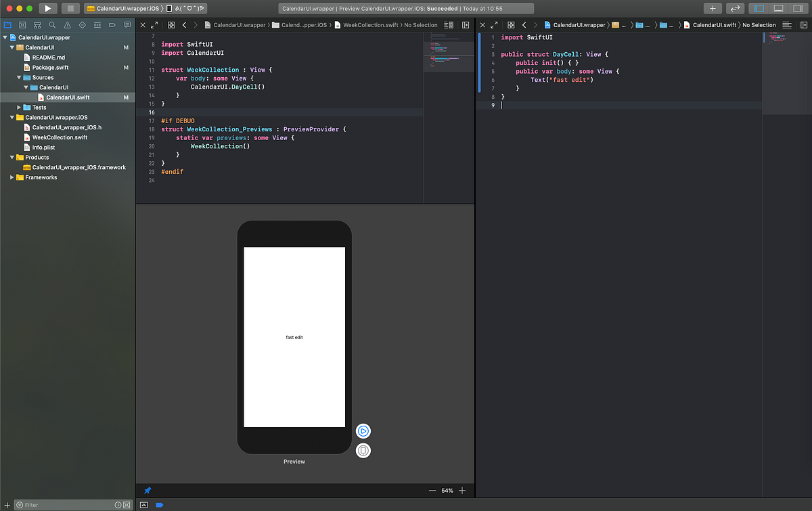This screenshot has height=511, width=812.
Task: Open the Source Control navigator icon
Action: point(22,24)
